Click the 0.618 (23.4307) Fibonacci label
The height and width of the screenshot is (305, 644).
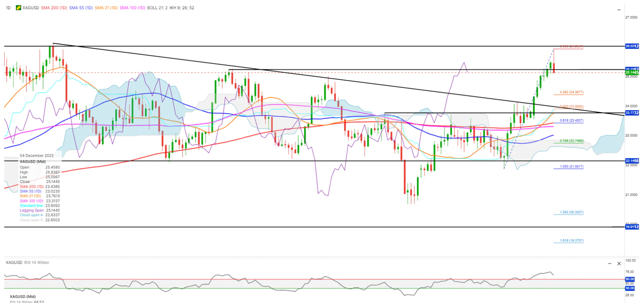point(571,120)
